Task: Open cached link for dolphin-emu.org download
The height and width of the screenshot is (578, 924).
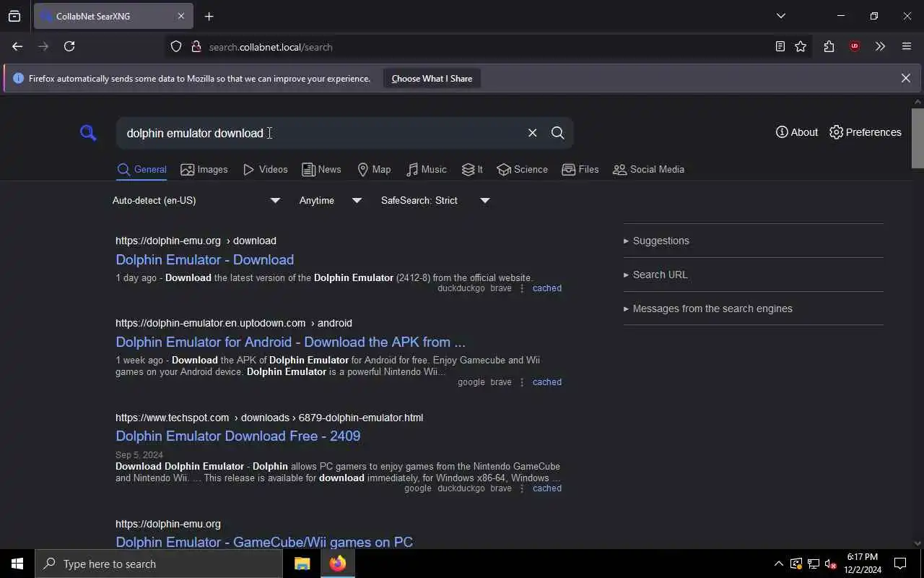Action: [547, 288]
